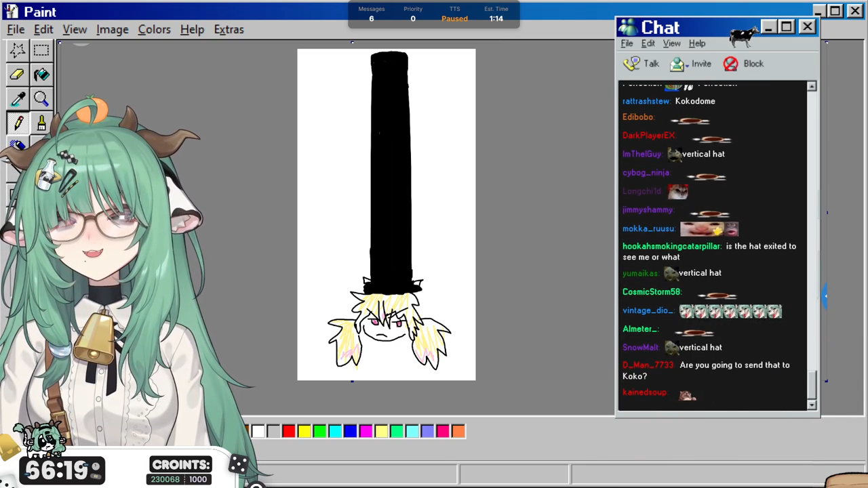Pick the mint green color swatch
The width and height of the screenshot is (868, 488).
pos(397,431)
